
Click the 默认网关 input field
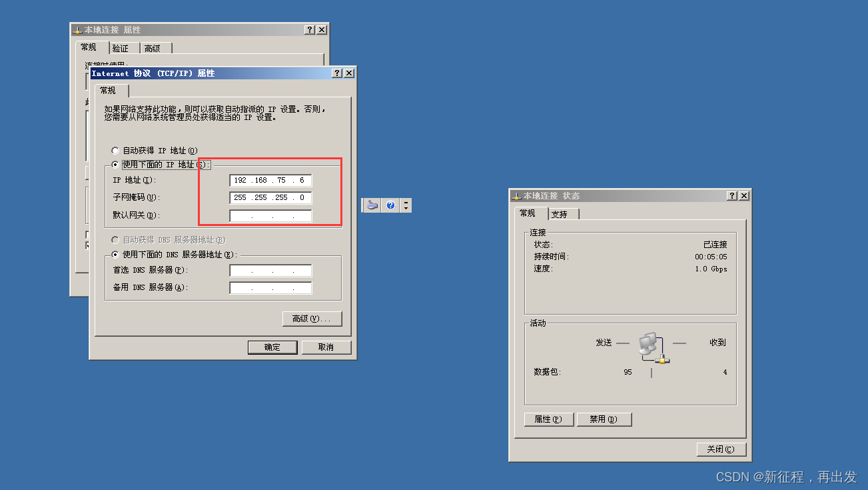pyautogui.click(x=270, y=216)
